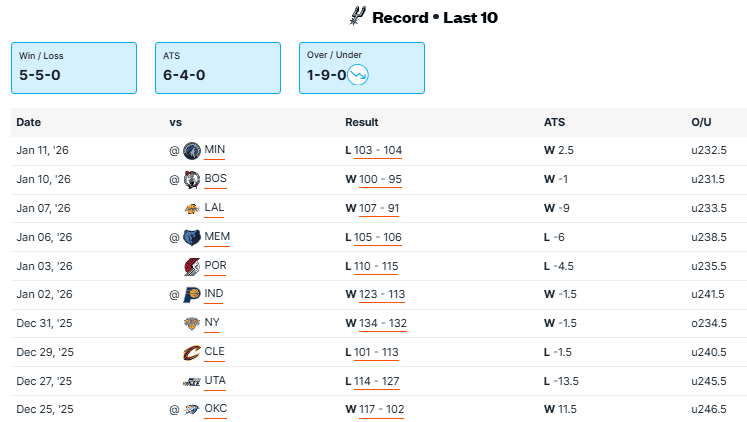Click the Pacers team logo
Image resolution: width=747 pixels, height=422 pixels.
coord(192,296)
